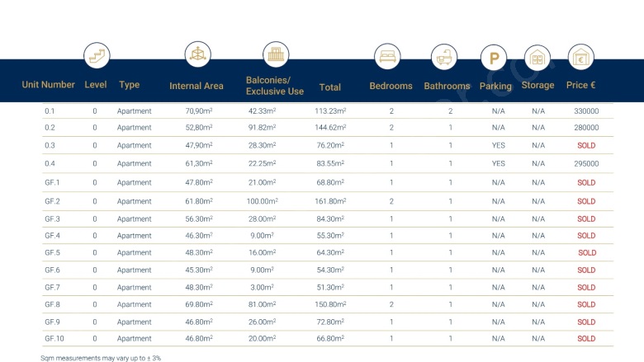Click the 330000 price for unit 0.1
This screenshot has height=362, width=644.
586,111
